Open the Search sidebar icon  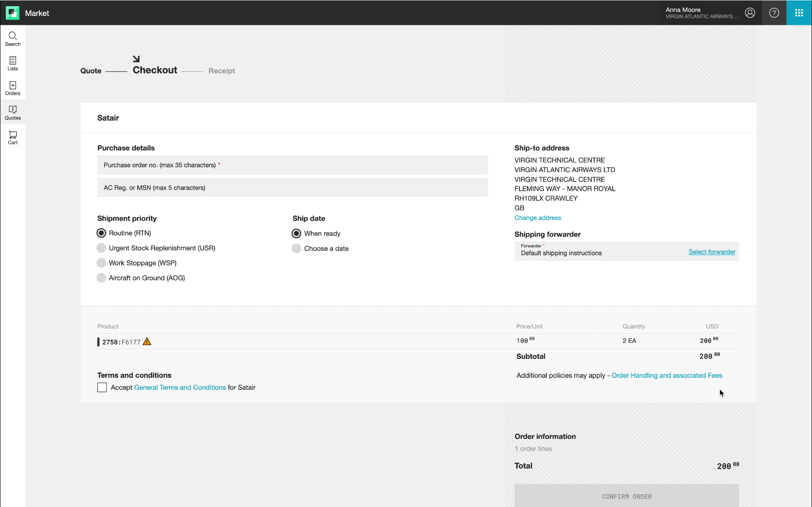(12, 39)
